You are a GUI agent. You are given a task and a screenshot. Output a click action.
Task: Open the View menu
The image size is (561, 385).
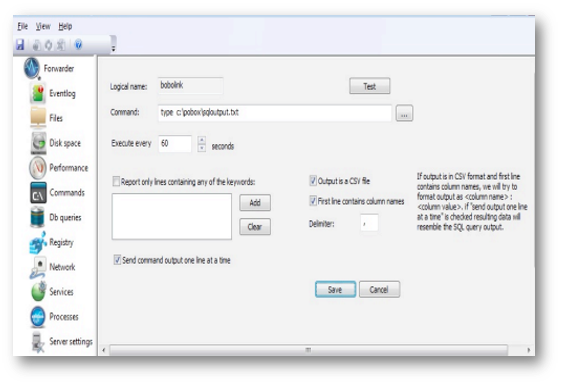(43, 26)
